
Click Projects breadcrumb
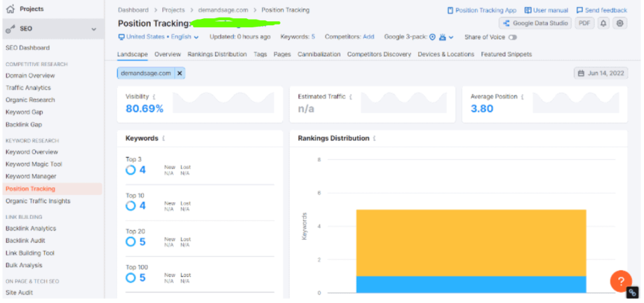pos(173,10)
